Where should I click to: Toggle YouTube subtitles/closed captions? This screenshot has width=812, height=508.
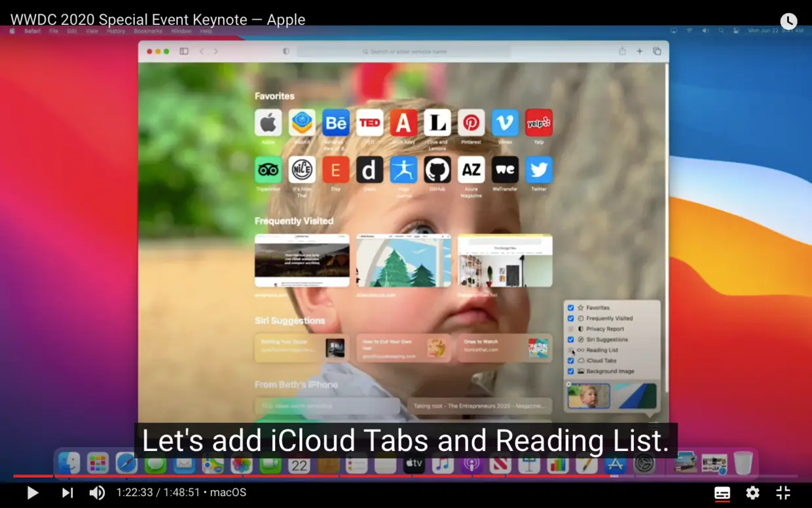point(722,493)
